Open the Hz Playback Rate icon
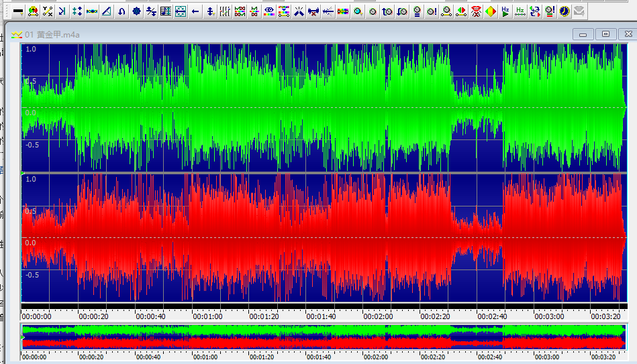This screenshot has width=637, height=364. pos(505,11)
